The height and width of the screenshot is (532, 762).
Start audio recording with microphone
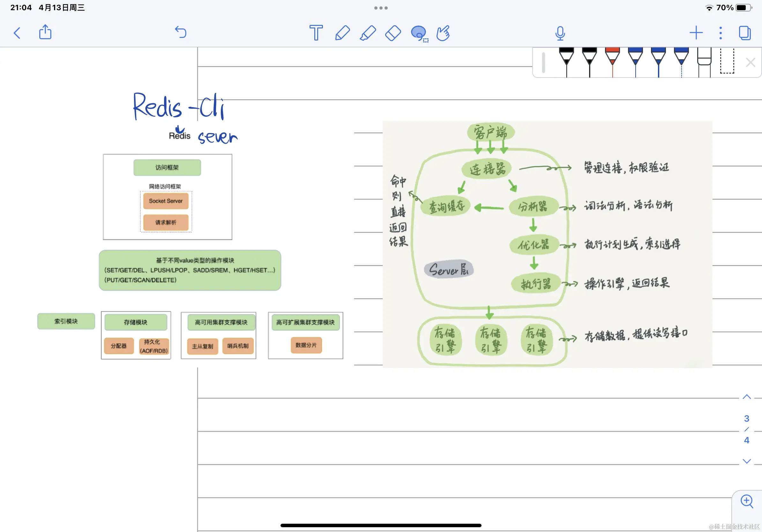pos(560,33)
